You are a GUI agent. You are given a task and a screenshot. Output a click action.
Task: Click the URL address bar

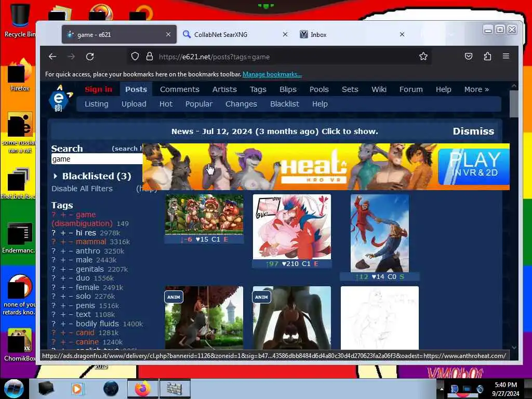tap(278, 57)
